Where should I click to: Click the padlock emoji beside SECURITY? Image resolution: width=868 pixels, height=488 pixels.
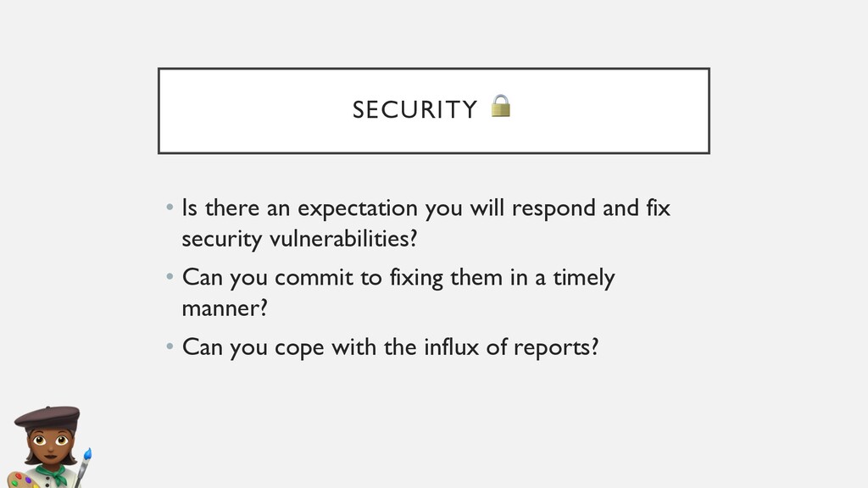[501, 106]
